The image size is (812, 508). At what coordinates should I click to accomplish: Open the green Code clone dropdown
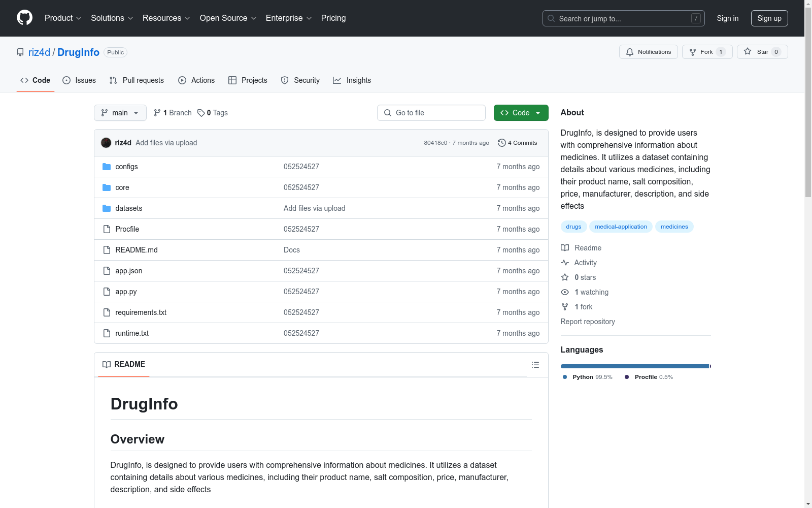(521, 113)
